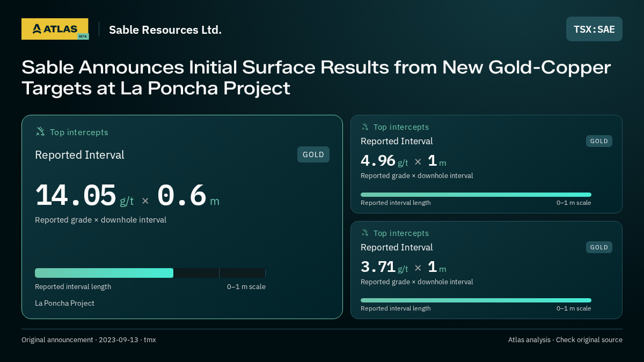Click the TSX:SAE ticker badge

[x=594, y=29]
